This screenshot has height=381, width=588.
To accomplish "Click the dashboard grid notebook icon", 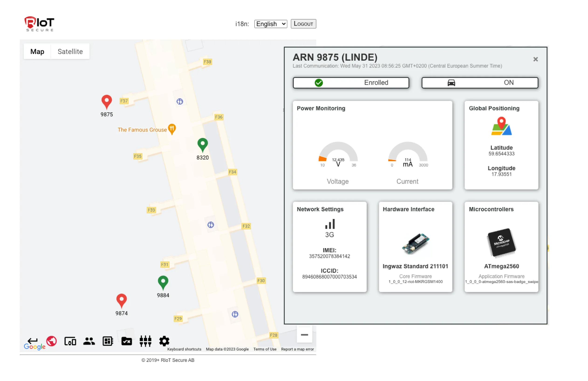I will (x=108, y=341).
